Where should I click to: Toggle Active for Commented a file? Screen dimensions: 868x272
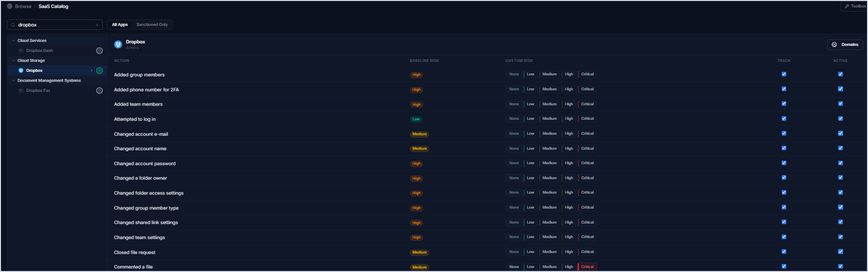[x=841, y=267]
